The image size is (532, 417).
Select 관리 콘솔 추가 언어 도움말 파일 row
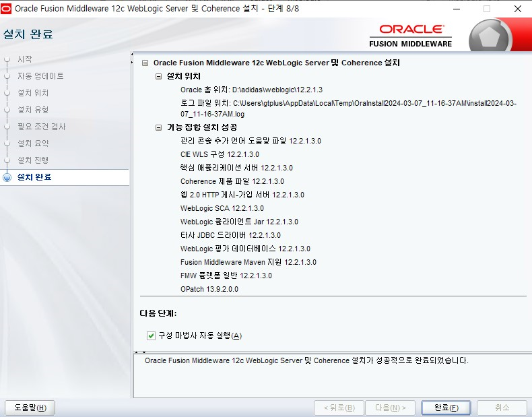coord(251,141)
